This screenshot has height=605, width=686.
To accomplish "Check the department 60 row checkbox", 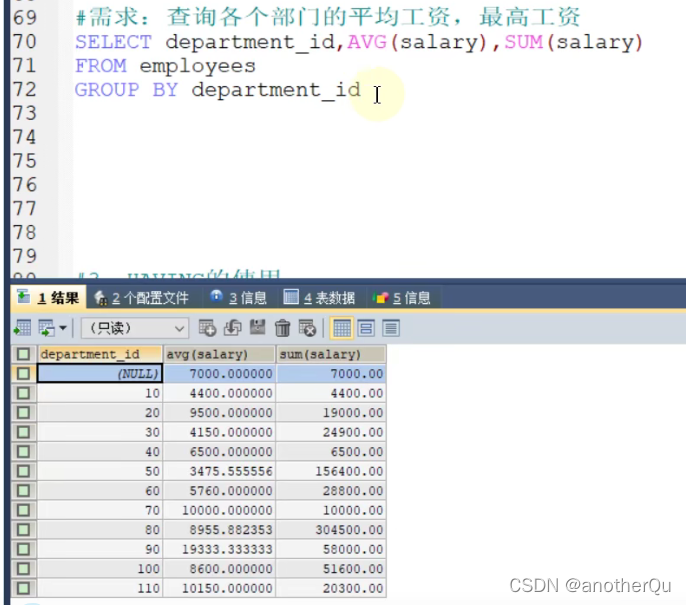I will [24, 490].
